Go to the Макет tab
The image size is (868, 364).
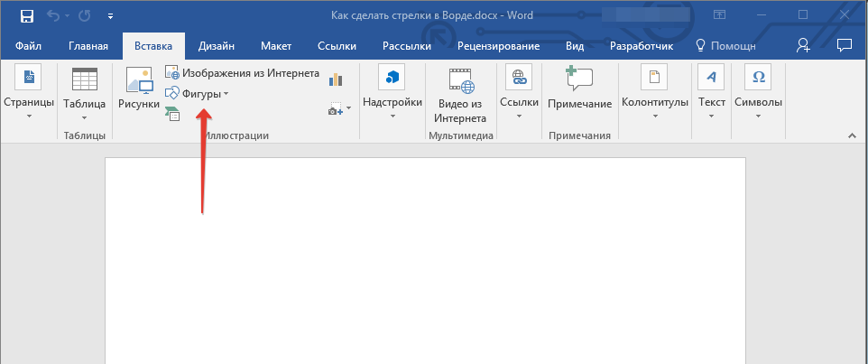276,47
